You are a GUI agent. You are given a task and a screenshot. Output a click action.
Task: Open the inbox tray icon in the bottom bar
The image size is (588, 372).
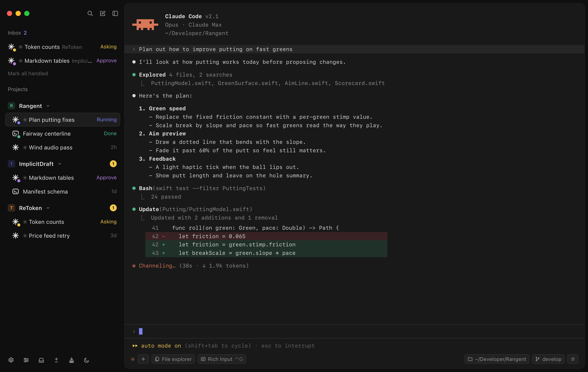point(41,360)
